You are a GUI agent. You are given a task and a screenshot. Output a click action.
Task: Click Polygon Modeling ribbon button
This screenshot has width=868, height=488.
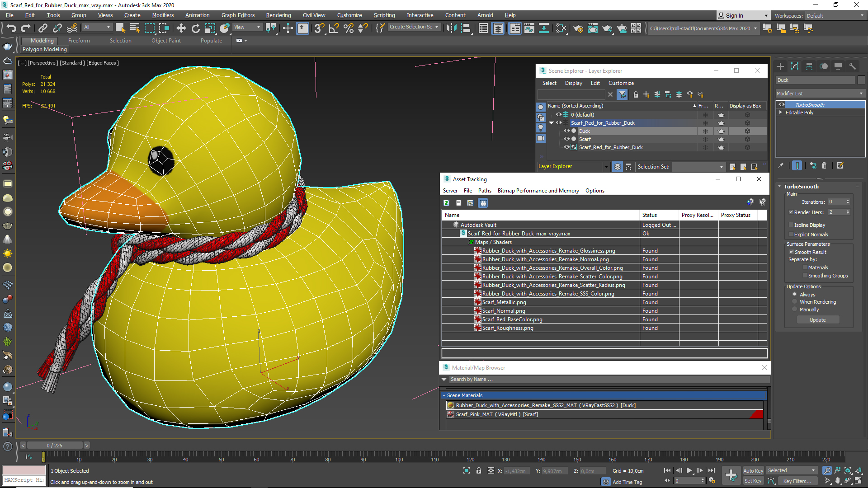pos(45,49)
